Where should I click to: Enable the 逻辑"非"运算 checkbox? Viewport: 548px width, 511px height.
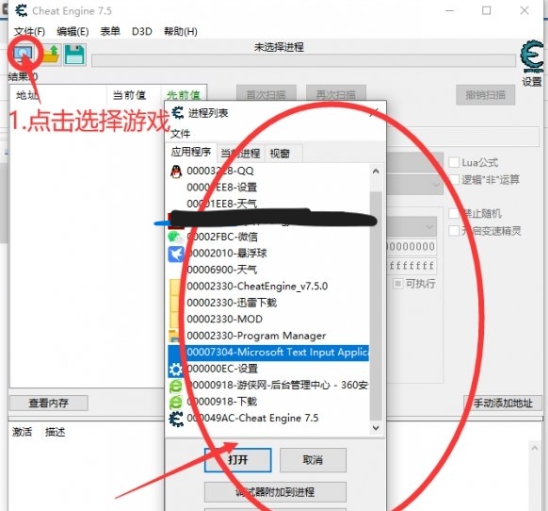tap(454, 180)
